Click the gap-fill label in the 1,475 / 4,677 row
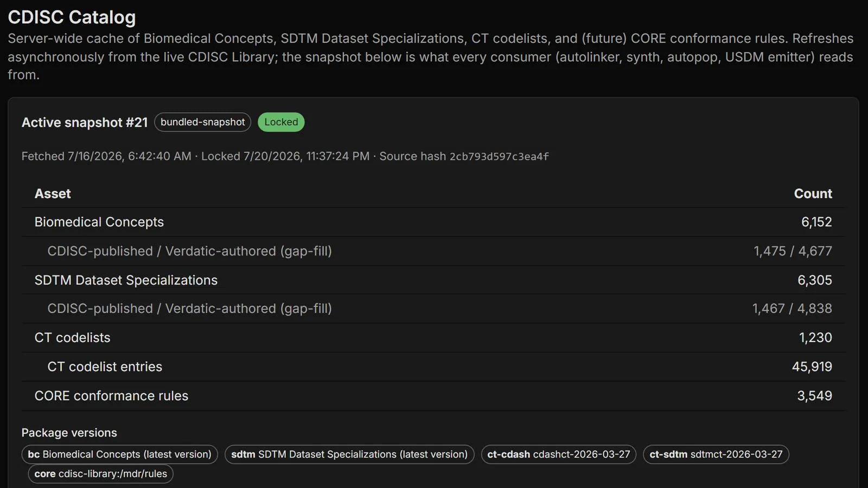 click(x=189, y=251)
